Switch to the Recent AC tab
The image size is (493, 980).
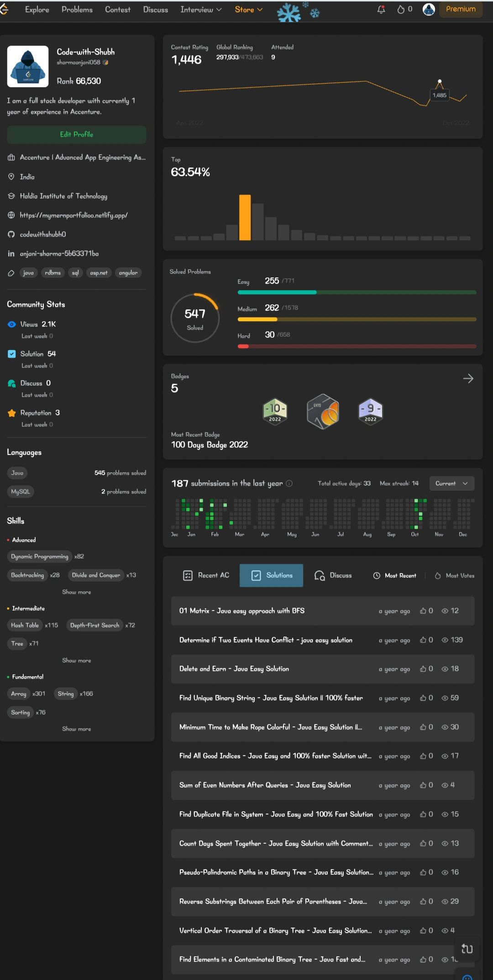pyautogui.click(x=206, y=576)
